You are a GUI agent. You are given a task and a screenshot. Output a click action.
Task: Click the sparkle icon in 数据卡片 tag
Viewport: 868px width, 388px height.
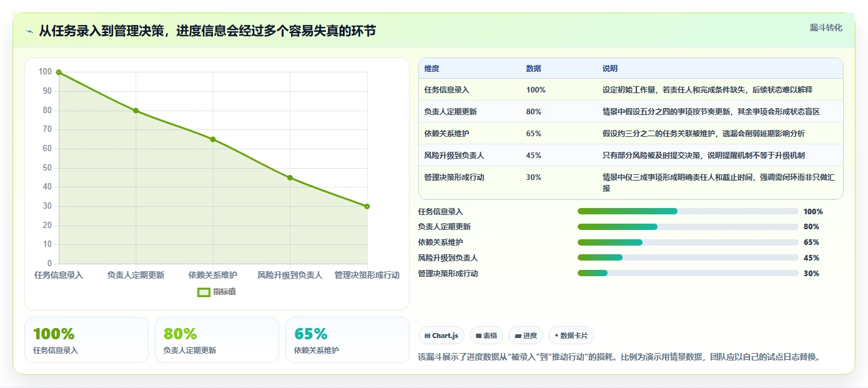(556, 336)
